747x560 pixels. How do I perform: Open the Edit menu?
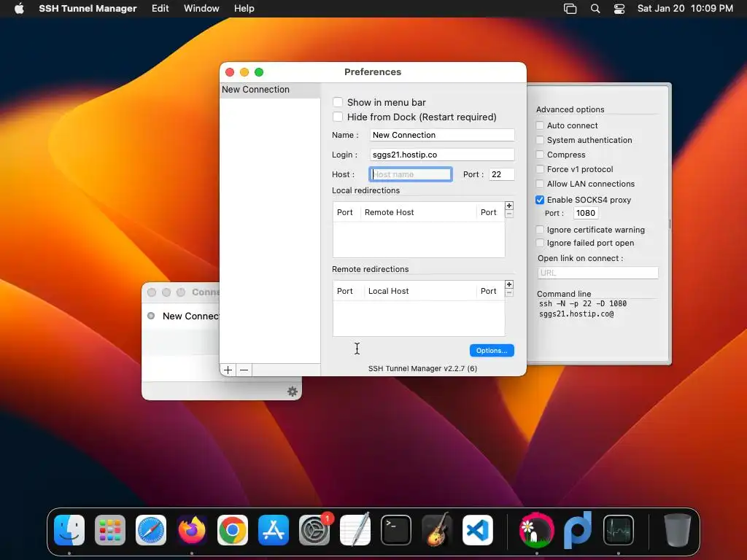click(160, 9)
